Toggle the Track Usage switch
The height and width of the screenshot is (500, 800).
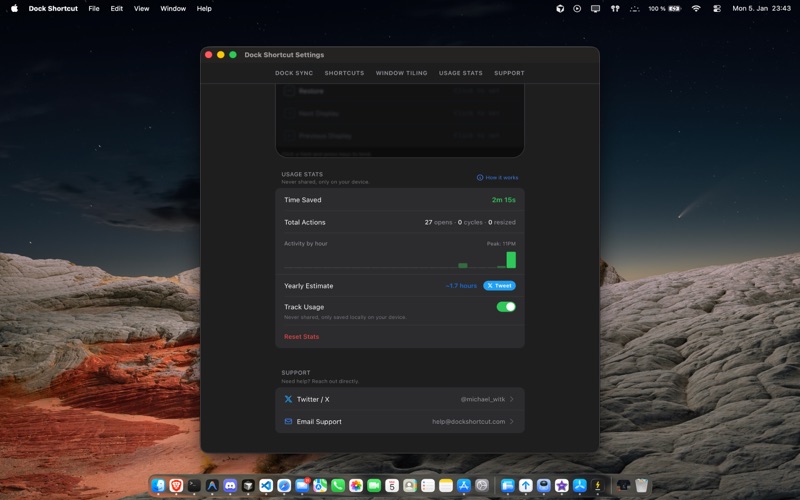(506, 307)
